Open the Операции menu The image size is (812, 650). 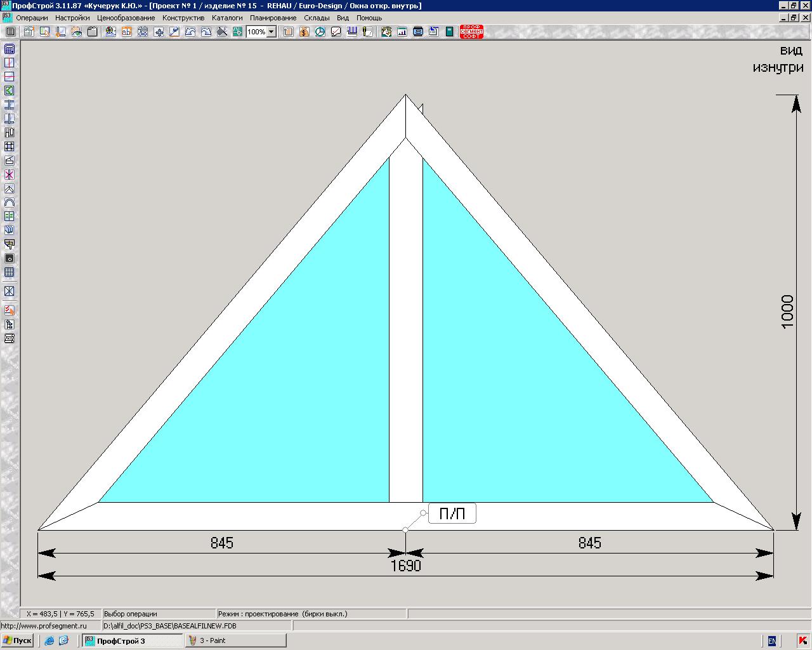32,18
